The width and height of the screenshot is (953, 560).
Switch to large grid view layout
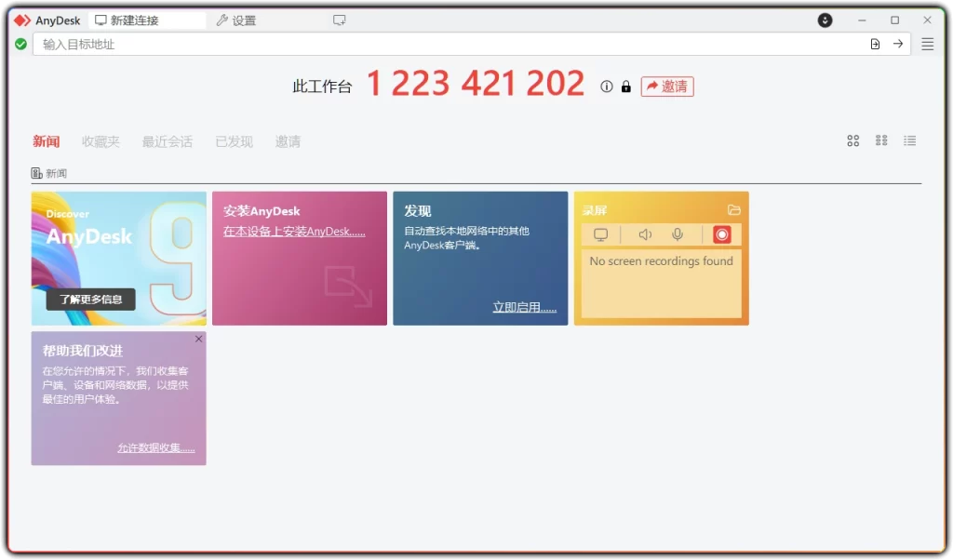coord(853,140)
